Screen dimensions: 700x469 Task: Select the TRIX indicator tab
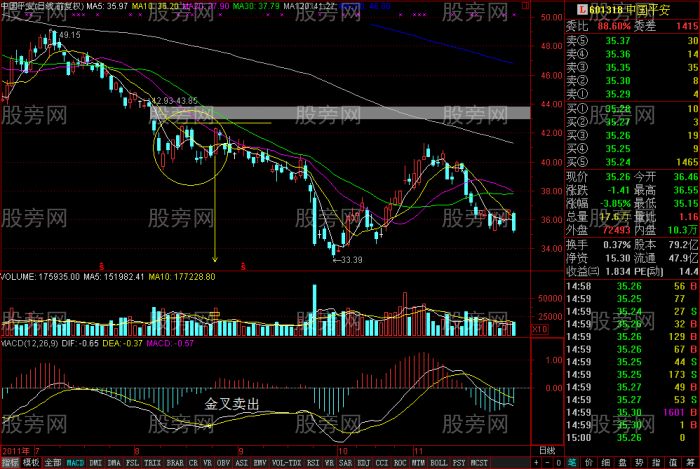(x=152, y=463)
